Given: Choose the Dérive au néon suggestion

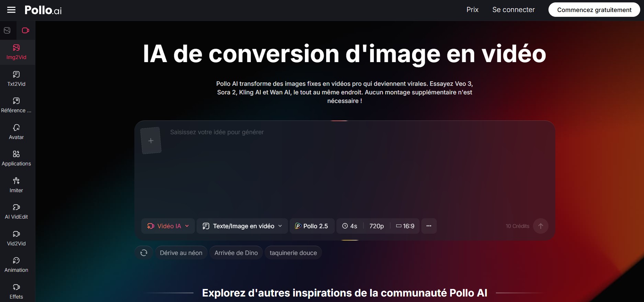Looking at the screenshot, I should pos(181,253).
